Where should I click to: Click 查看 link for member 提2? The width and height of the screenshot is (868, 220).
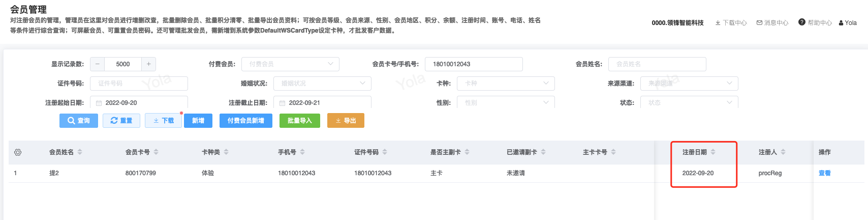click(824, 173)
